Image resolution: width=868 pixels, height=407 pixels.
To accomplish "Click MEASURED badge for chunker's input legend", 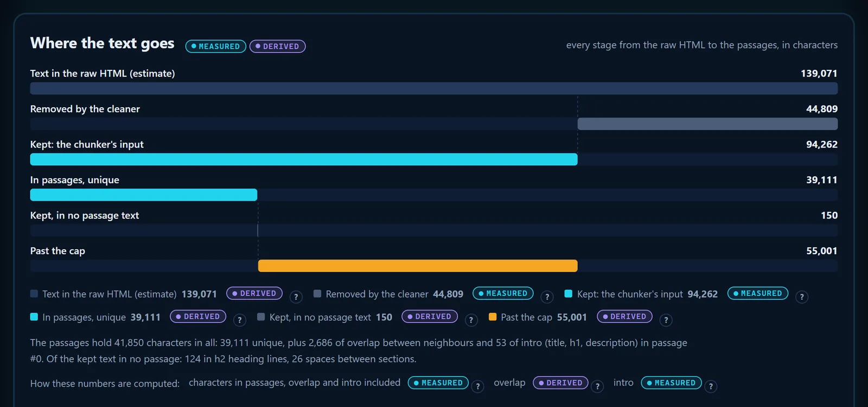I will pos(758,293).
